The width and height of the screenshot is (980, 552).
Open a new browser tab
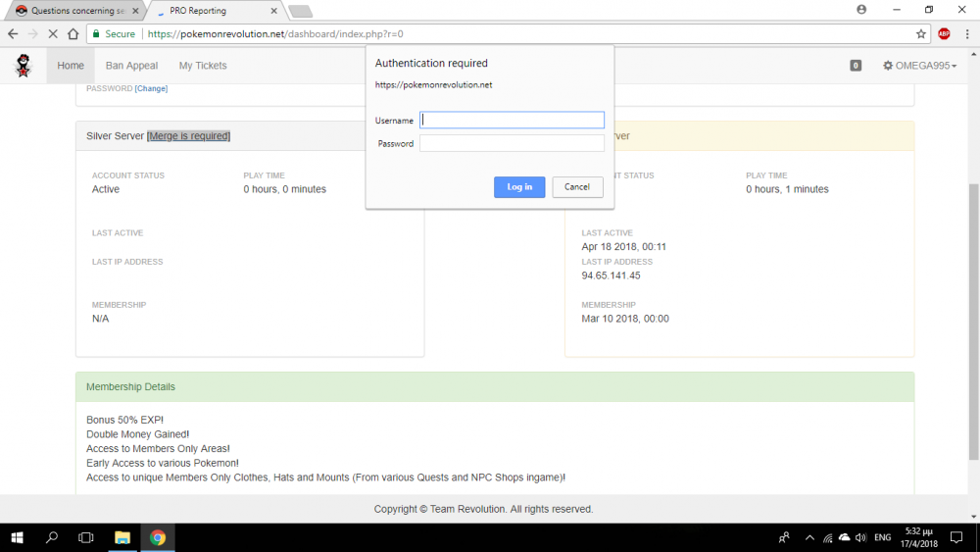[x=301, y=11]
